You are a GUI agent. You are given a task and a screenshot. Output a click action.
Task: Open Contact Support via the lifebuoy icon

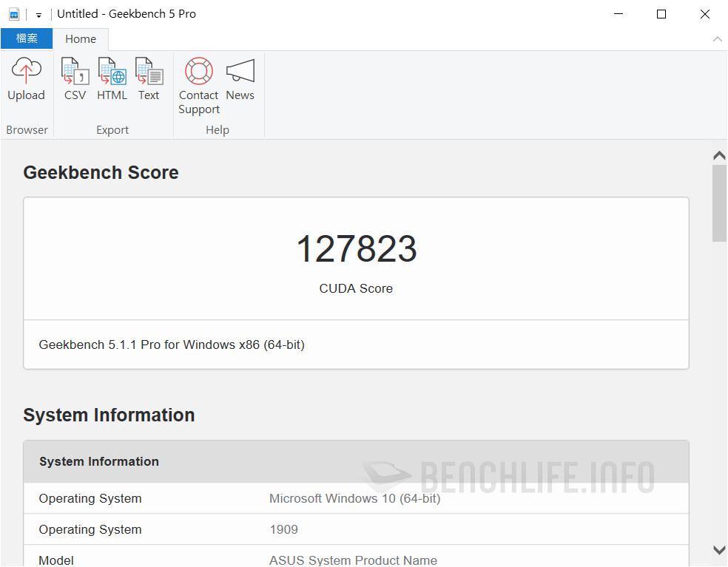tap(198, 72)
